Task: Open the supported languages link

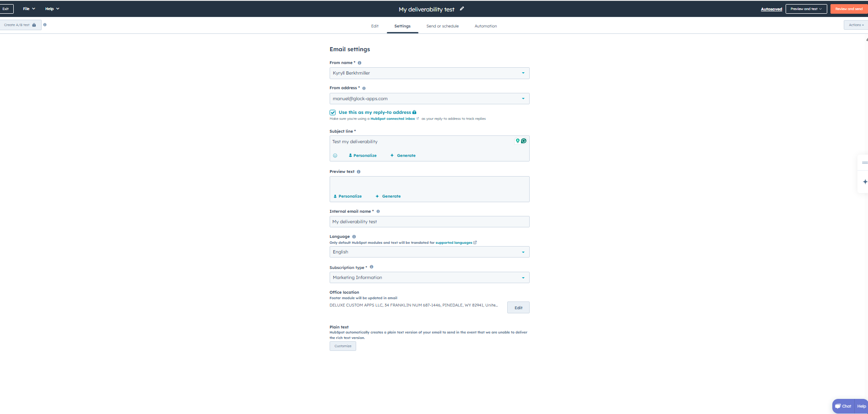Action: tap(456, 243)
